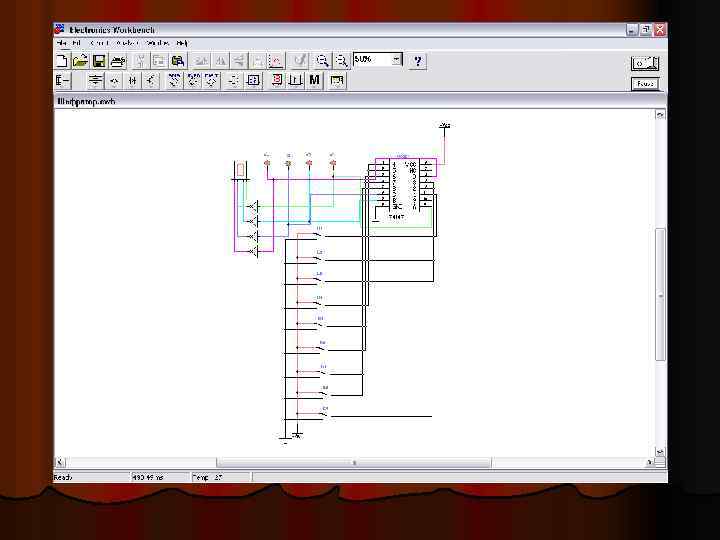This screenshot has height=540, width=720.
Task: Click the horizontal scrollbar thumb
Action: click(x=354, y=462)
